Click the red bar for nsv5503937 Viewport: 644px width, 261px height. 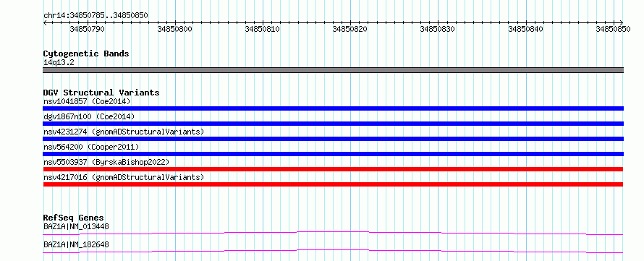333,169
